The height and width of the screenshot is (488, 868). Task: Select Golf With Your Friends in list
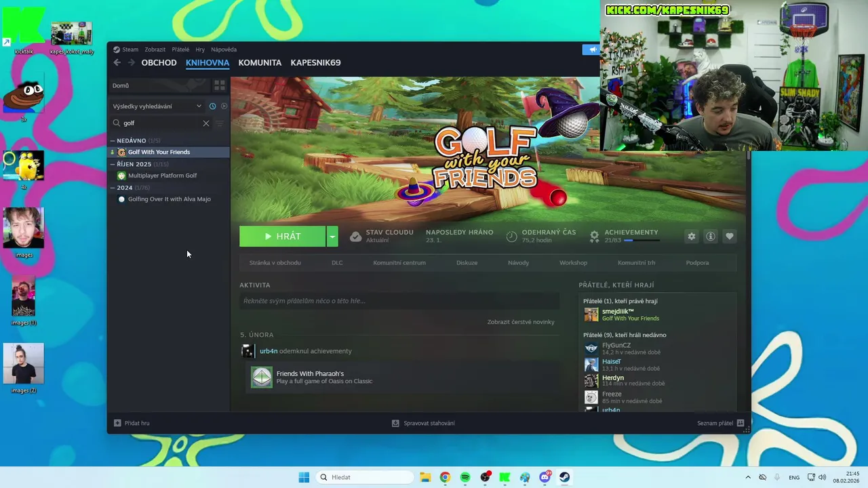coord(169,152)
